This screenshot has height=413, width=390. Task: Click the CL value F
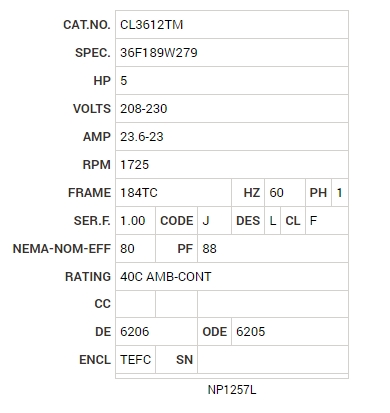tap(313, 221)
